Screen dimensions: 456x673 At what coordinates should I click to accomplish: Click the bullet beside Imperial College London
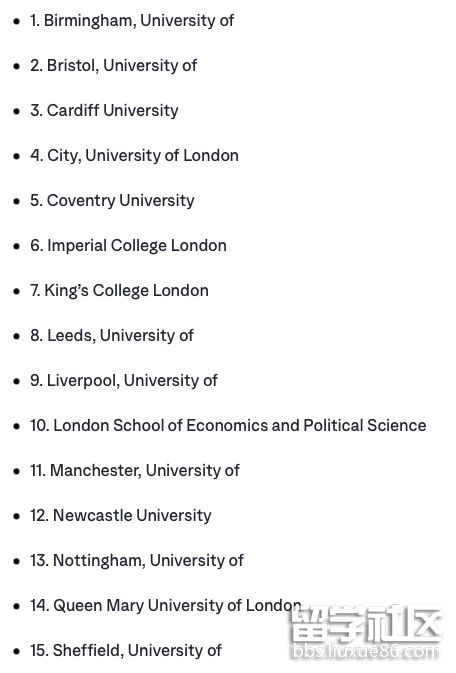pyautogui.click(x=17, y=247)
